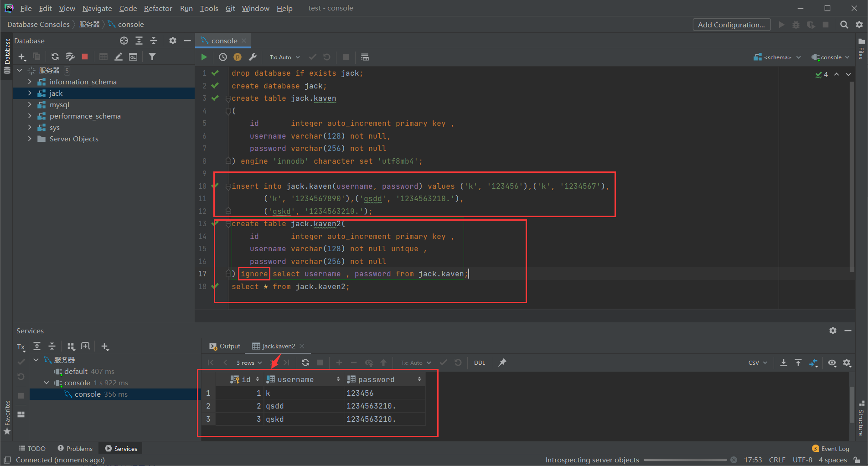Open the Refactor menu
Image resolution: width=868 pixels, height=466 pixels.
(158, 8)
